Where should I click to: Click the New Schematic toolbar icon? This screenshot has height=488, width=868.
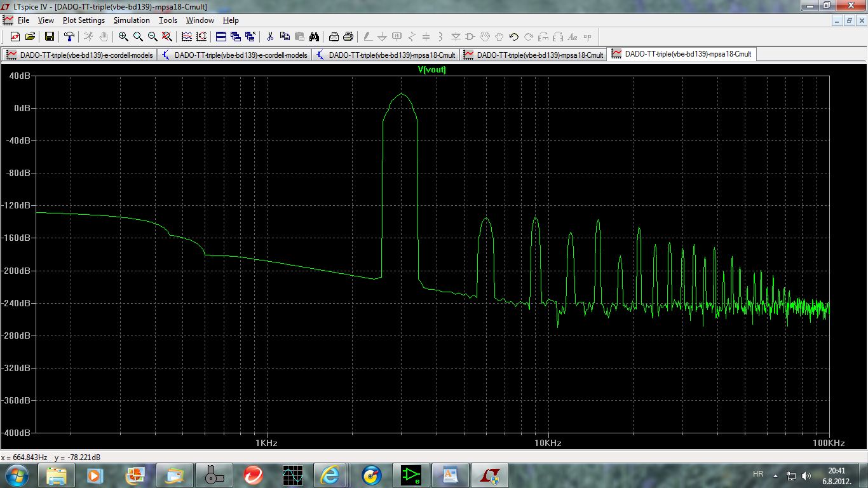(x=15, y=37)
